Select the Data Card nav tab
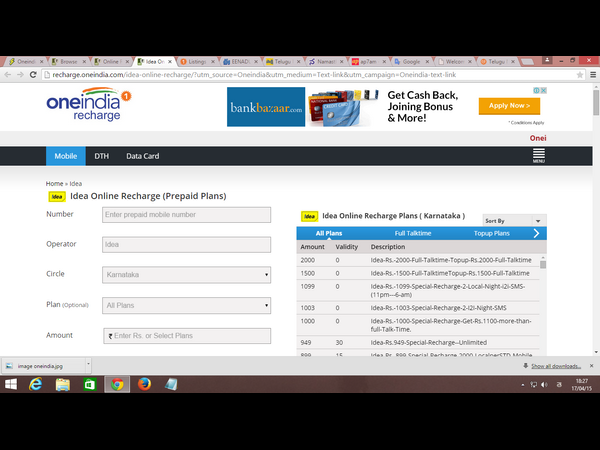Screen dimensions: 600x450 pos(143,156)
